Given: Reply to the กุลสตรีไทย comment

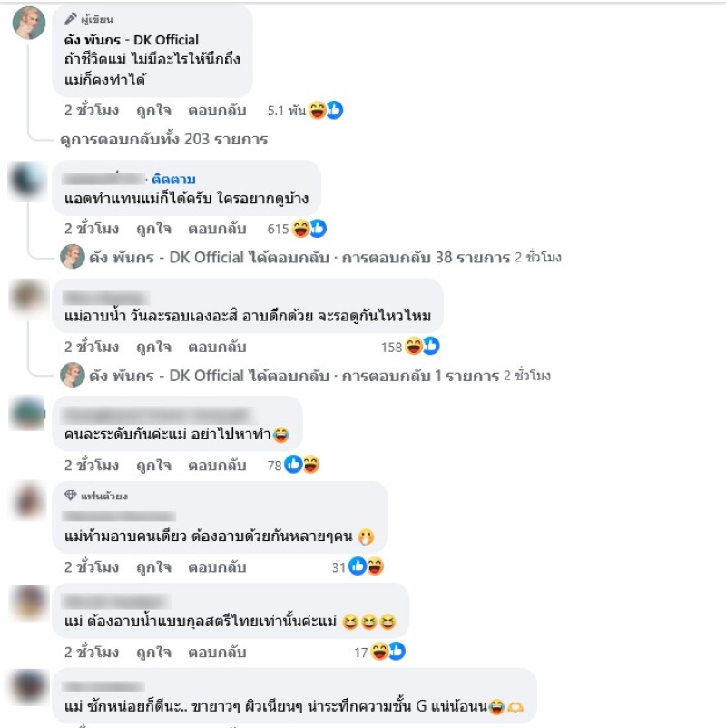Looking at the screenshot, I should click(x=217, y=653).
